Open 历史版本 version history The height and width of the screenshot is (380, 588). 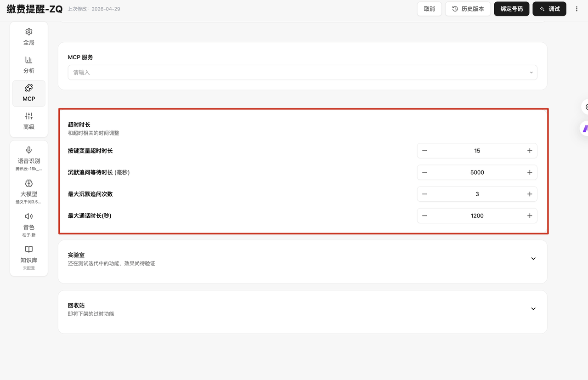click(468, 9)
